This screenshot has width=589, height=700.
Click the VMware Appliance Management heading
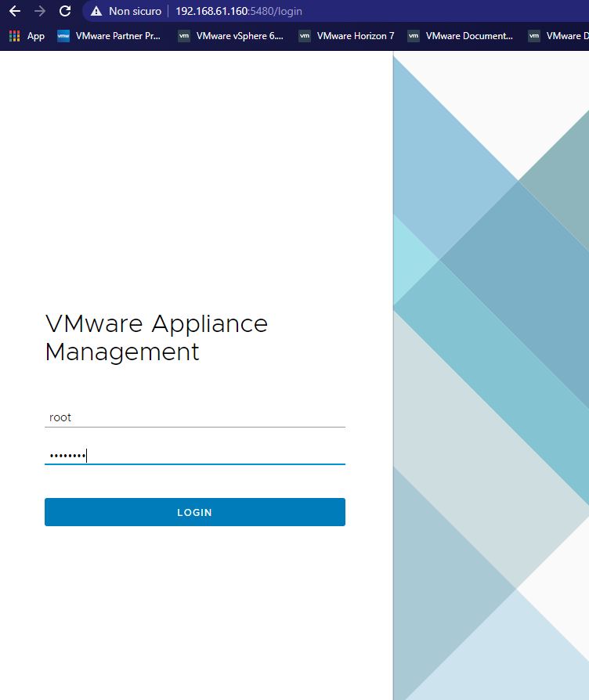pos(157,337)
